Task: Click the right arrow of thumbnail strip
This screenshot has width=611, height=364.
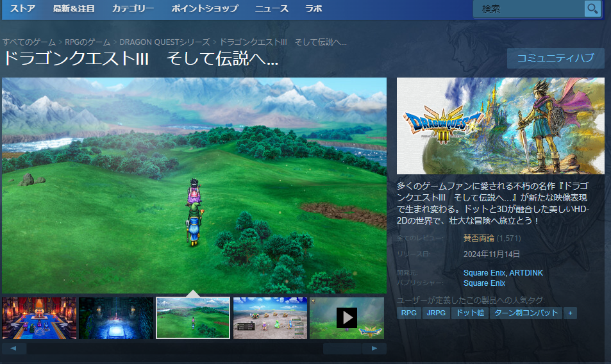Action: click(374, 349)
